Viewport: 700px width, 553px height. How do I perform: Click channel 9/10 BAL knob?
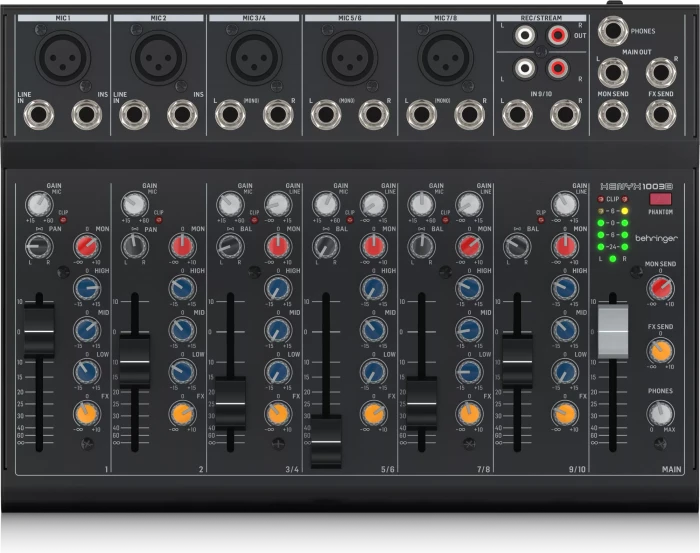[517, 246]
